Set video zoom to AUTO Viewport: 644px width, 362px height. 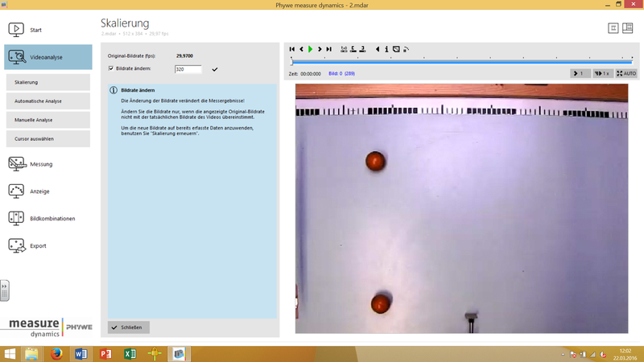[626, 73]
